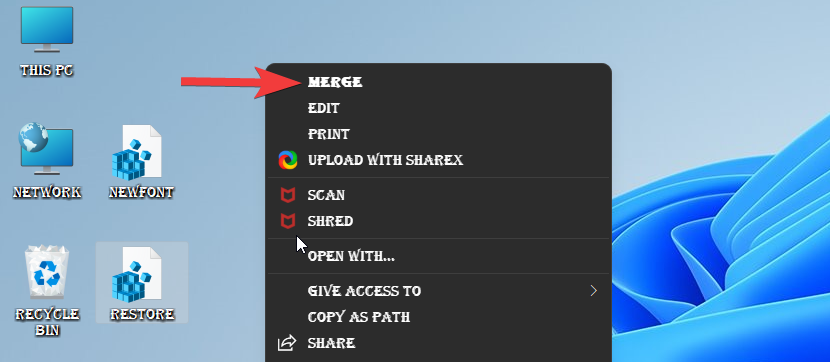Click the McAfee shield beside Scan
This screenshot has width=830, height=362.
[287, 195]
